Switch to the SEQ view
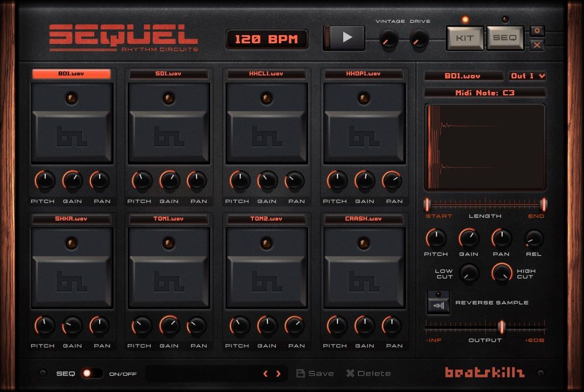584x392 pixels. [x=505, y=38]
